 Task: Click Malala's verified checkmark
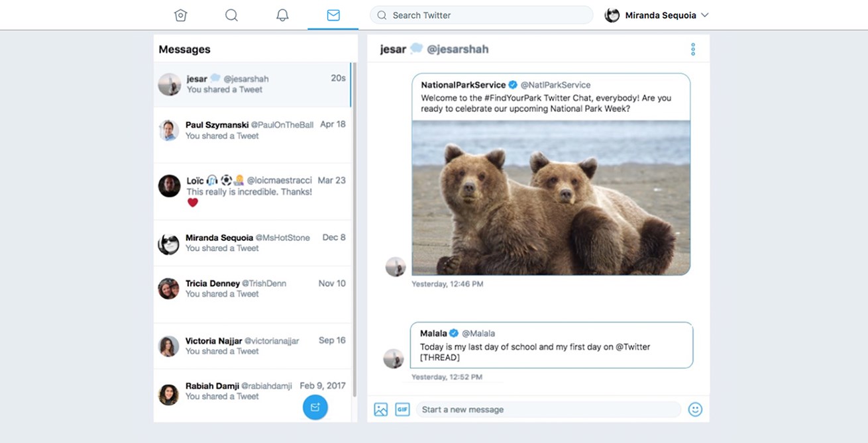[x=453, y=333]
